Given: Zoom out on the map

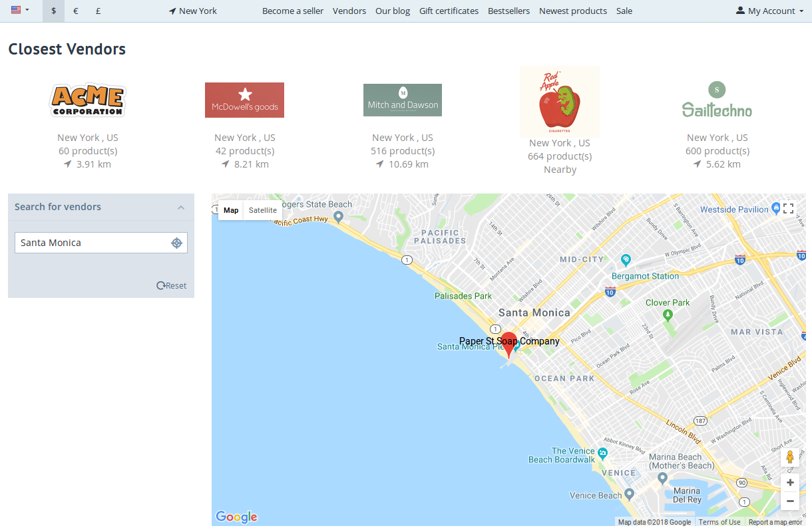Looking at the screenshot, I should (790, 501).
